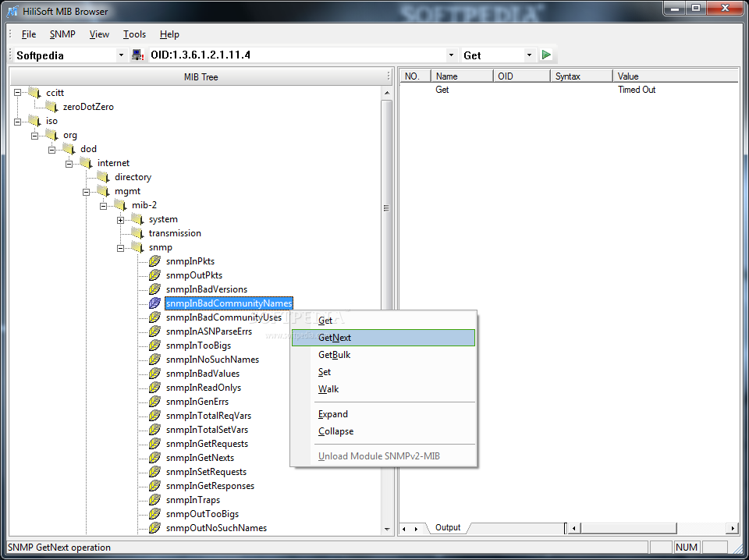Click the agent computer icon beside Softpedia
The image size is (749, 560).
pyautogui.click(x=137, y=55)
